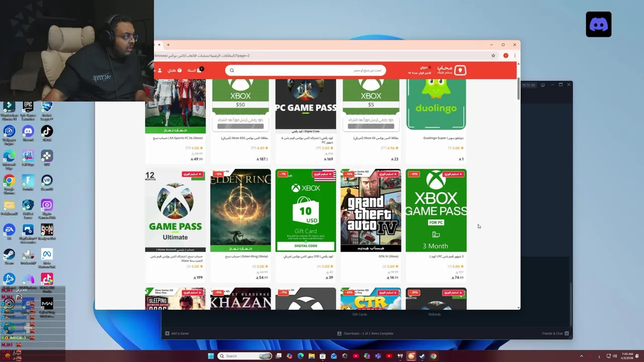Open File Explorer from the taskbar

[x=311, y=356]
